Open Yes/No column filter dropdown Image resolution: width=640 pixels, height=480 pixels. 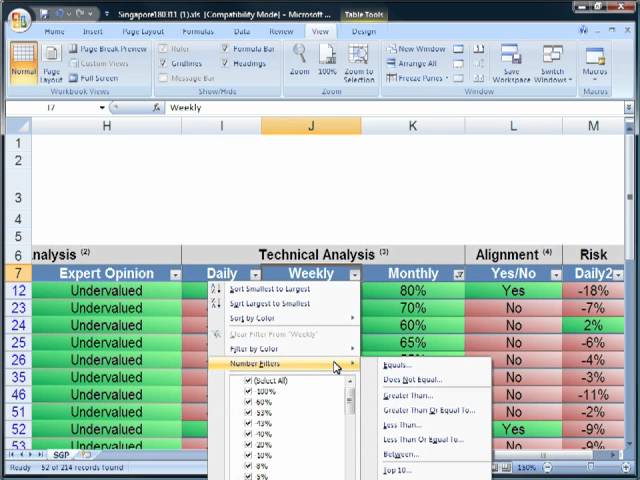coord(556,275)
